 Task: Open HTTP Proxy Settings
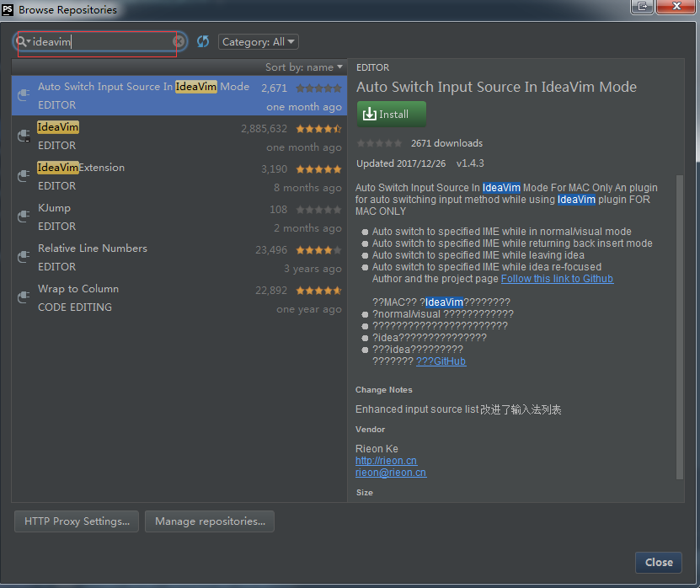pos(77,521)
